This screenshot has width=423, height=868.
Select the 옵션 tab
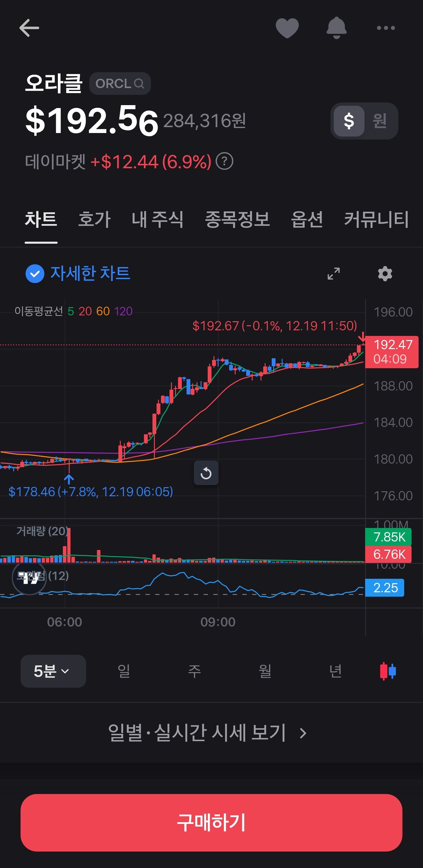point(307,219)
